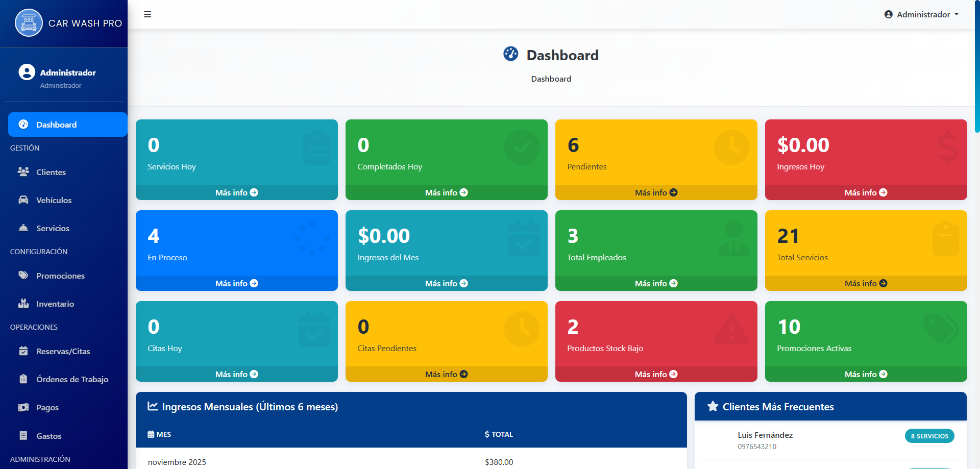Click the Inventario boxes icon in sidebar
The height and width of the screenshot is (469, 980).
point(23,304)
